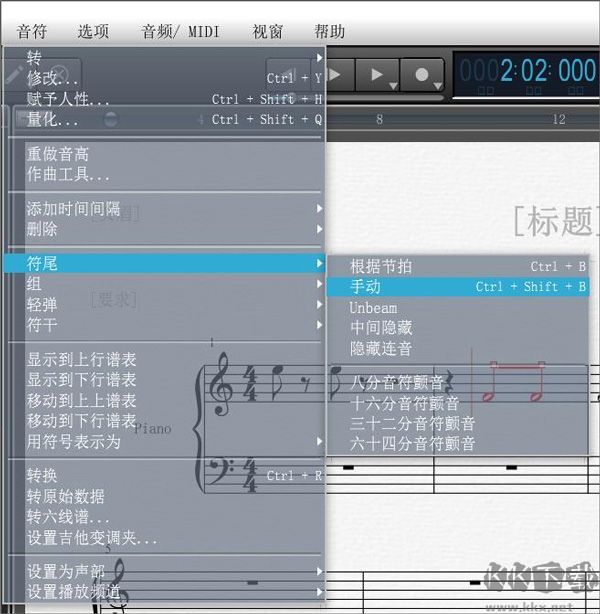Click ruler marker 12
The image size is (600, 614).
pos(559,119)
